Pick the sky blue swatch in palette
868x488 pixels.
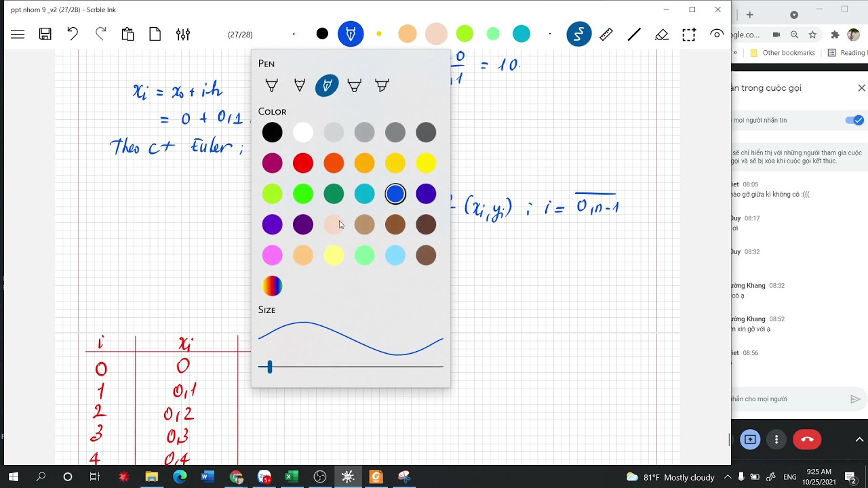click(395, 256)
